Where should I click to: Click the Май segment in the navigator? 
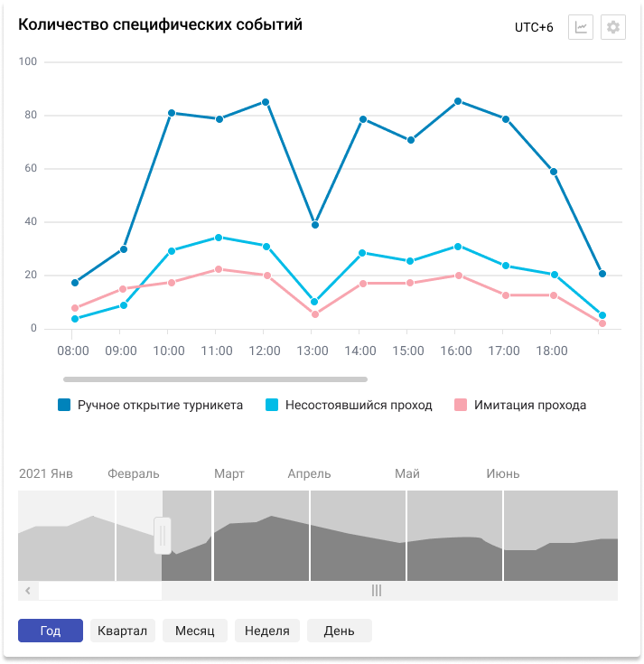pos(454,536)
